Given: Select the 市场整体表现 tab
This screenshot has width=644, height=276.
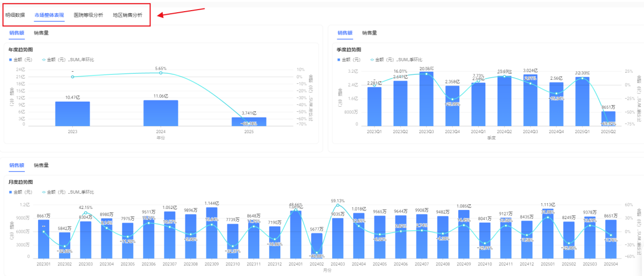Looking at the screenshot, I should point(49,15).
